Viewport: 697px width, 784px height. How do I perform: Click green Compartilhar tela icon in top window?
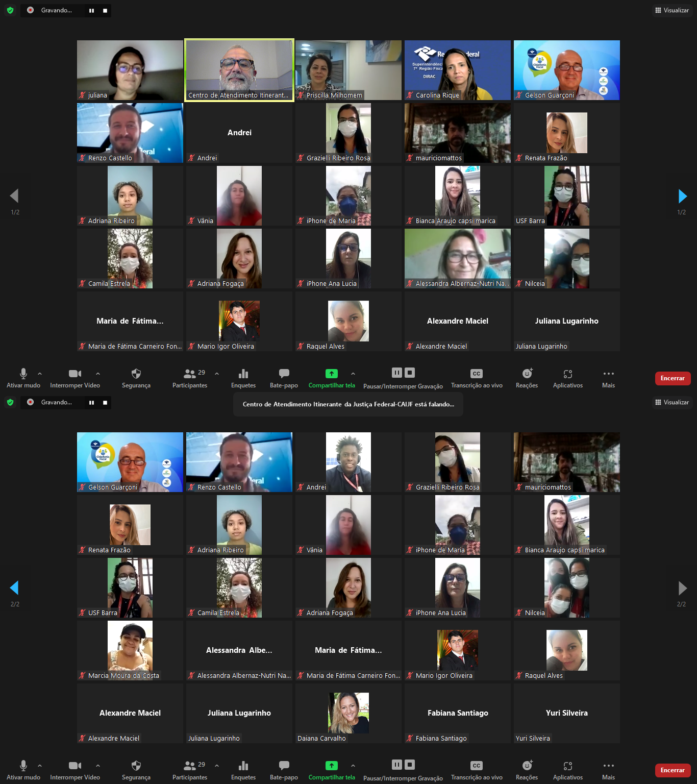click(x=332, y=374)
